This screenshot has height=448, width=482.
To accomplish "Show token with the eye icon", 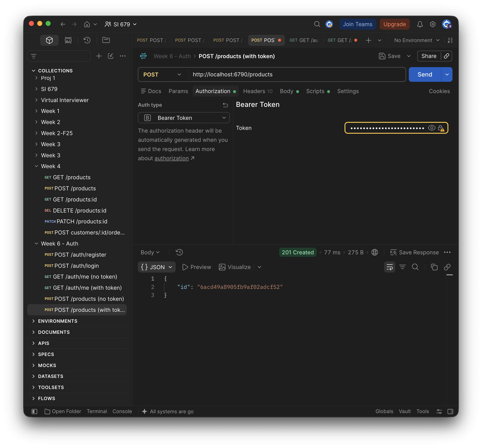I will click(432, 128).
